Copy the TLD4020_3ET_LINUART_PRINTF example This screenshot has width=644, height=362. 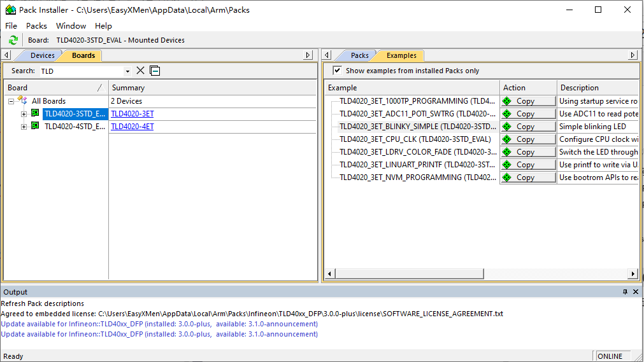pyautogui.click(x=528, y=165)
